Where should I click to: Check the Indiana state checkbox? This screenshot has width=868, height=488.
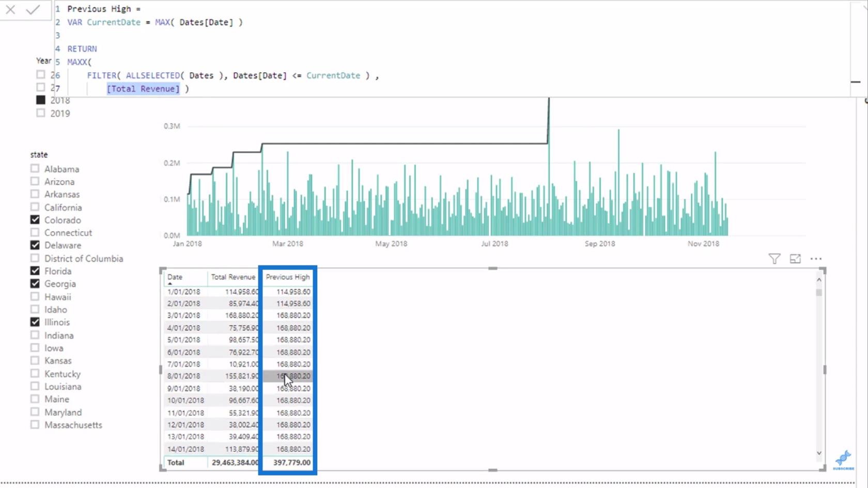(35, 335)
